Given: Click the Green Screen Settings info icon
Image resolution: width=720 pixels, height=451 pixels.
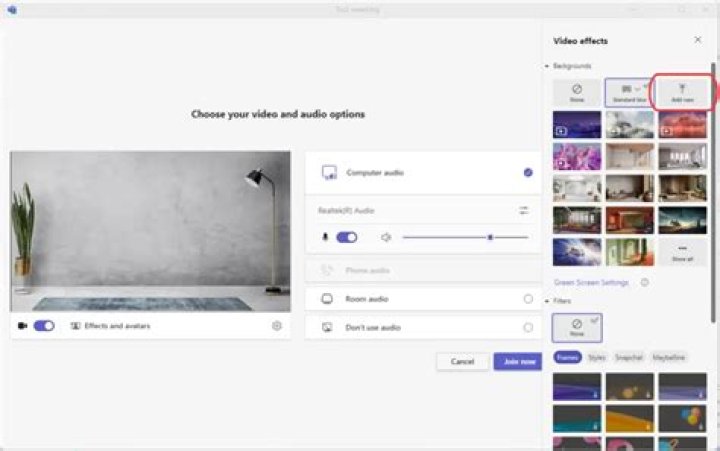Looking at the screenshot, I should click(645, 283).
